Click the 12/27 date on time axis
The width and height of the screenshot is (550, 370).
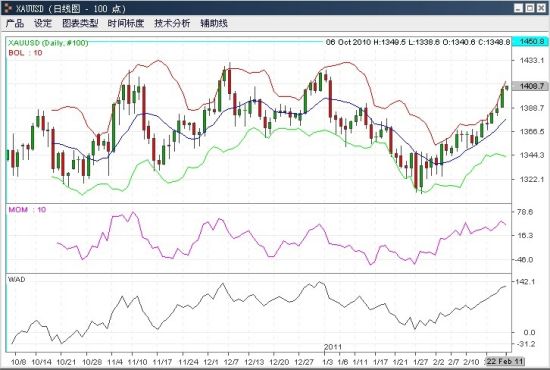tap(304, 362)
